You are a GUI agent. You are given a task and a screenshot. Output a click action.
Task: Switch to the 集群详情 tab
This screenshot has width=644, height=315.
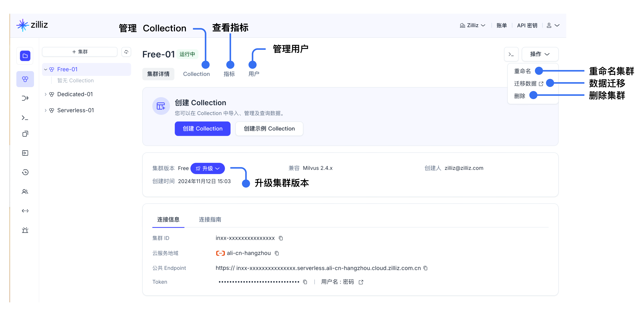(x=158, y=74)
